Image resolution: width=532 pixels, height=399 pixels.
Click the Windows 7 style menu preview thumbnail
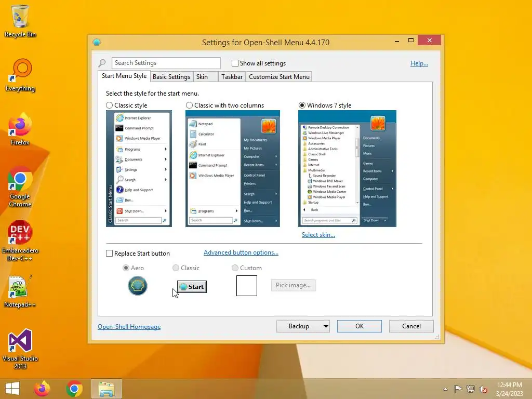(x=348, y=169)
